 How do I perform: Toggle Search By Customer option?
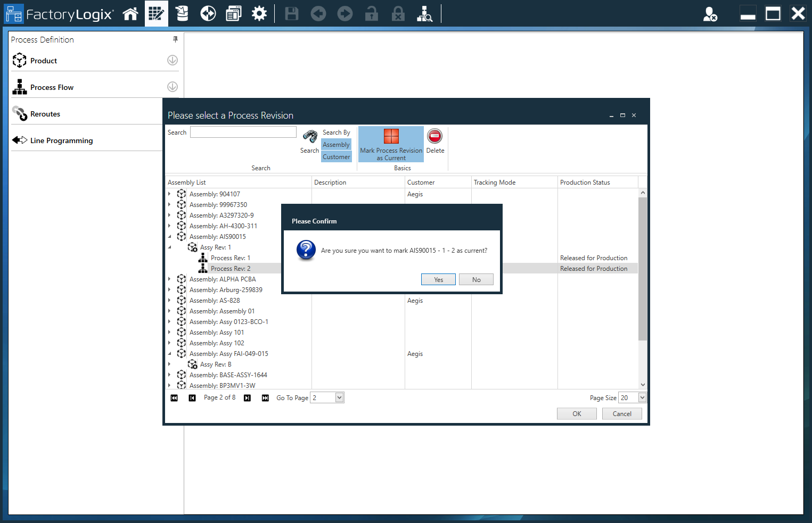click(336, 157)
